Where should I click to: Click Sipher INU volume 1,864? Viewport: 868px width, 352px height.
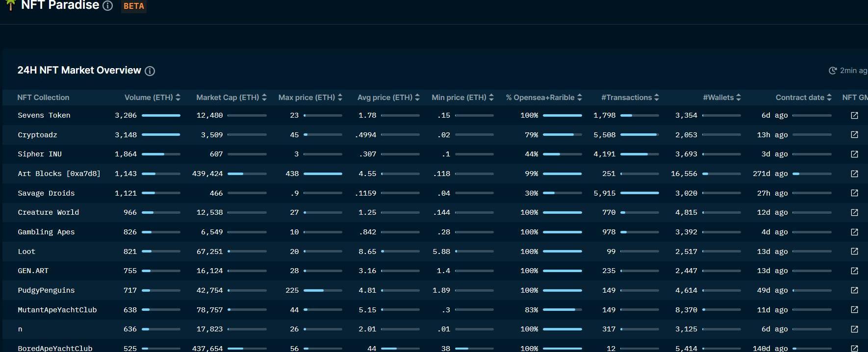pos(126,154)
